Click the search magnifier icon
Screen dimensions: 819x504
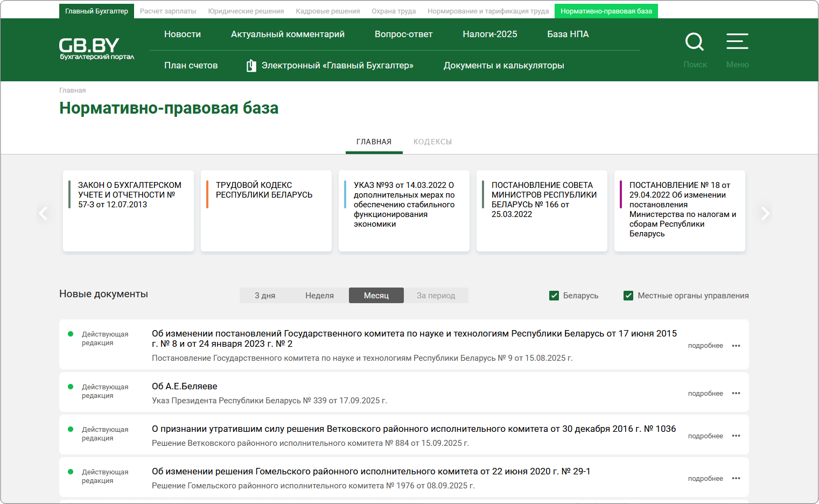point(694,42)
